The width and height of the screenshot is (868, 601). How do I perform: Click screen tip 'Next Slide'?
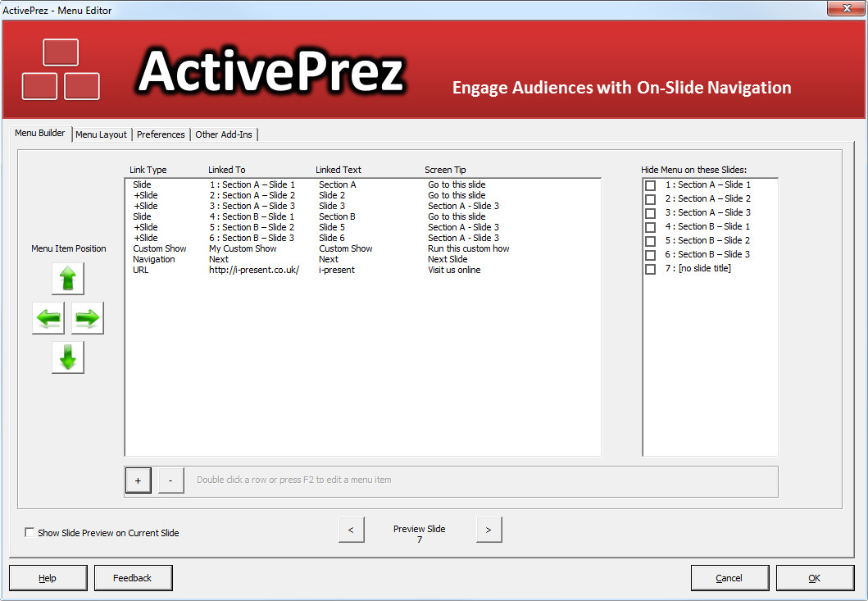[448, 259]
